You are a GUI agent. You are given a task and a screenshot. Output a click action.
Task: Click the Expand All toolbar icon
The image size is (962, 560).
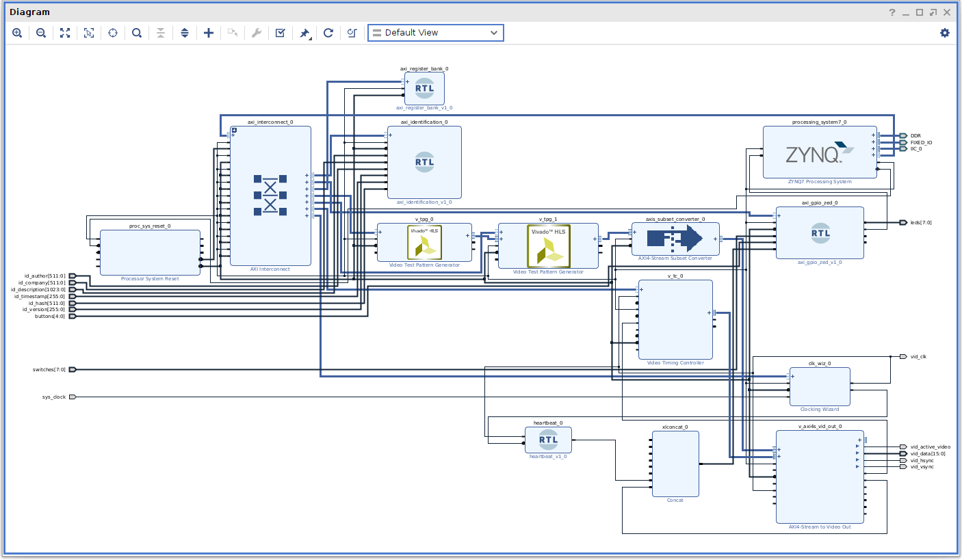click(x=184, y=33)
